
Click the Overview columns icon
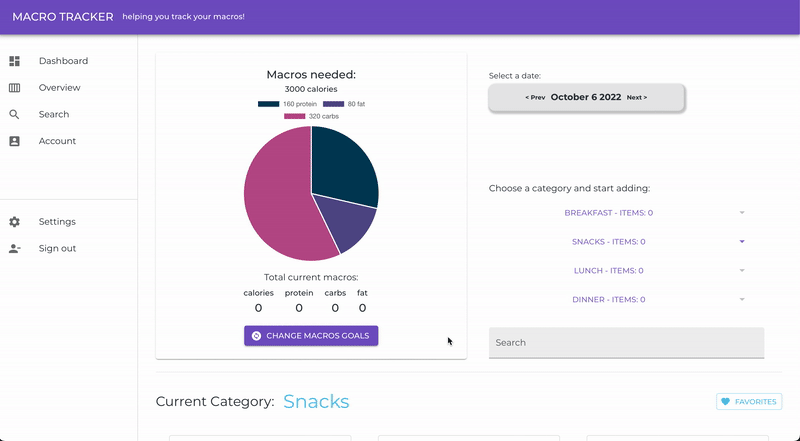(14, 88)
